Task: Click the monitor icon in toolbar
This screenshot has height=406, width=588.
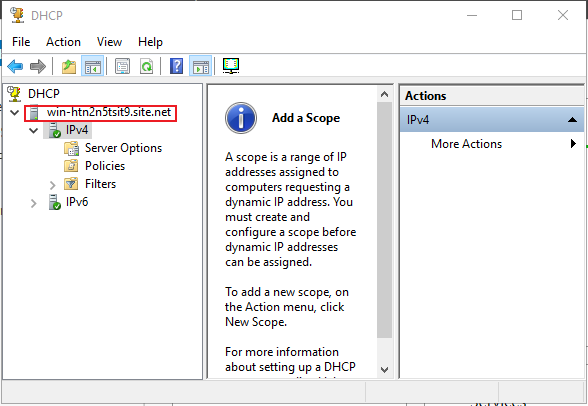Action: click(231, 66)
